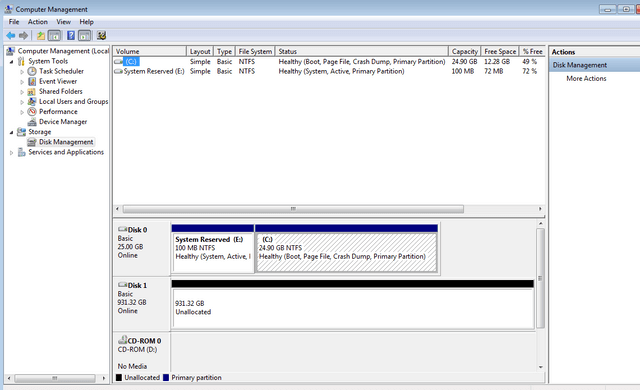
Task: Click the blue Help question mark icon
Action: (x=71, y=35)
